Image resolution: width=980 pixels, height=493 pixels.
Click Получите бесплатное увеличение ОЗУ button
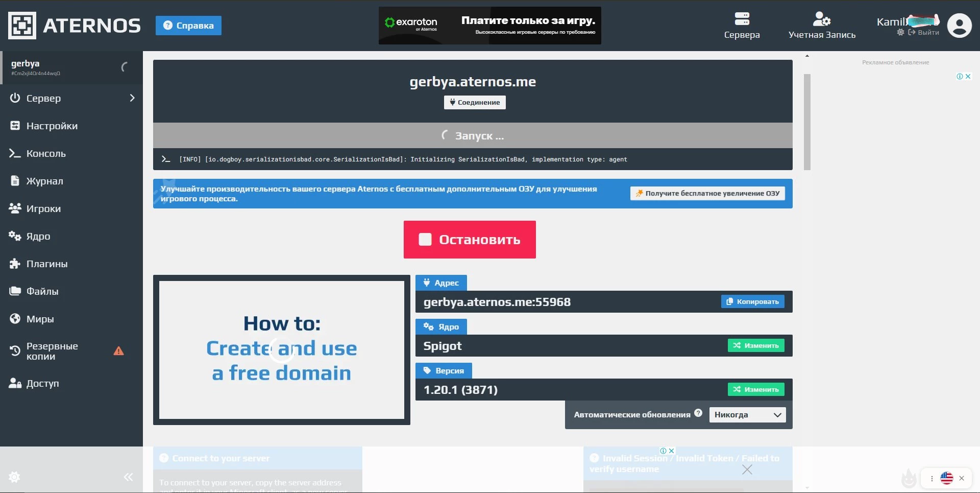(707, 193)
